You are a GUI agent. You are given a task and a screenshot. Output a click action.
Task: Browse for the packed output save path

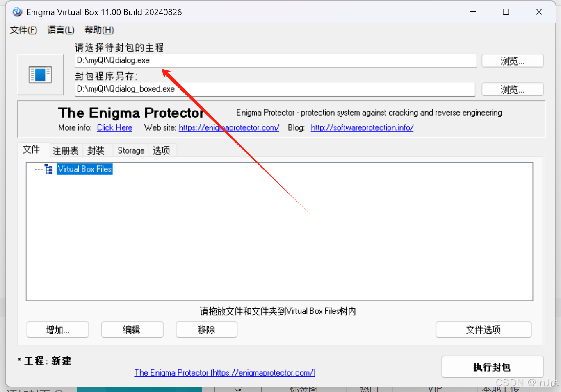tap(512, 90)
